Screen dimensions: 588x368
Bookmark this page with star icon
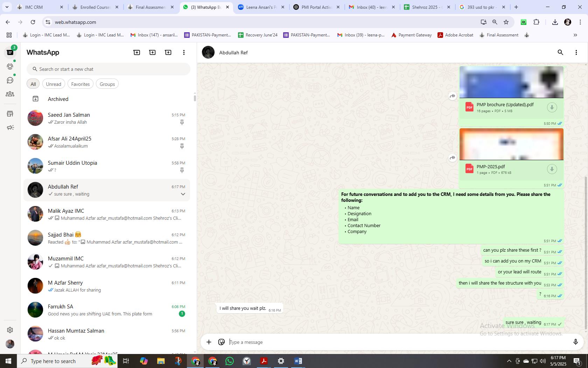[506, 22]
